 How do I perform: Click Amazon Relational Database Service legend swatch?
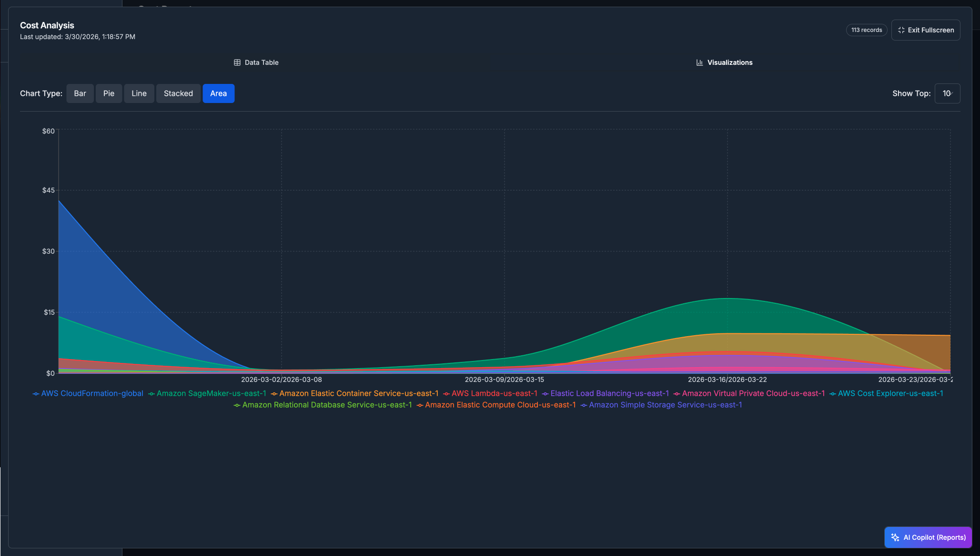[237, 405]
